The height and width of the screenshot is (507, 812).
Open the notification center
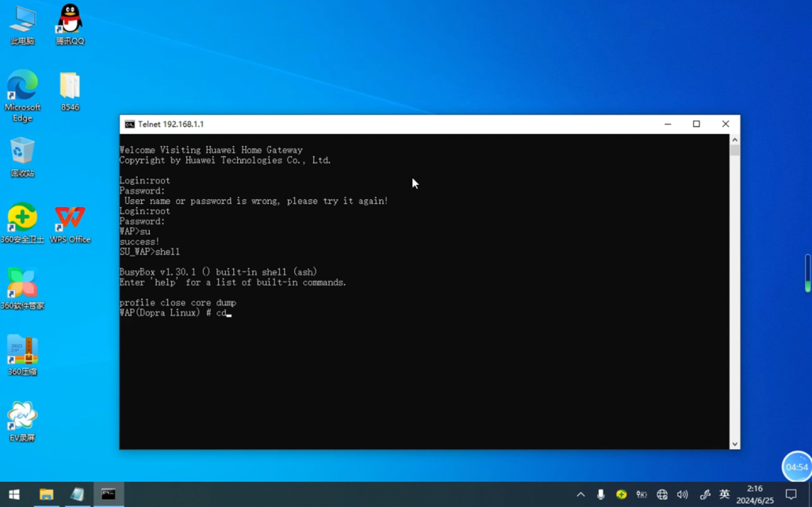click(791, 494)
